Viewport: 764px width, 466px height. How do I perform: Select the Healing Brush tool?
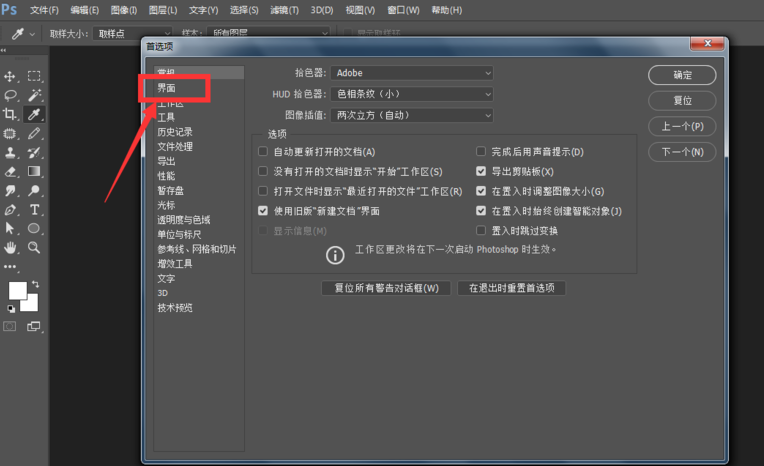click(10, 133)
